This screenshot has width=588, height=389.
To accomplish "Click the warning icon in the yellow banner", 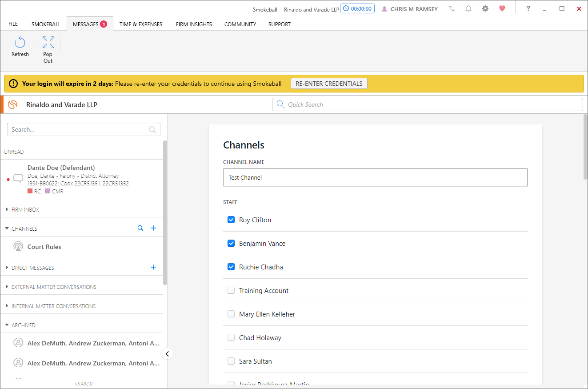I will coord(13,84).
